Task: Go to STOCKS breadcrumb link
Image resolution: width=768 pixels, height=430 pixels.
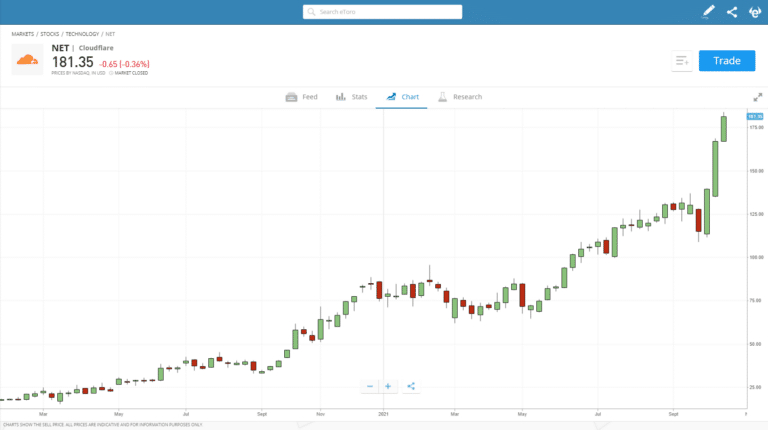Action: click(x=49, y=34)
